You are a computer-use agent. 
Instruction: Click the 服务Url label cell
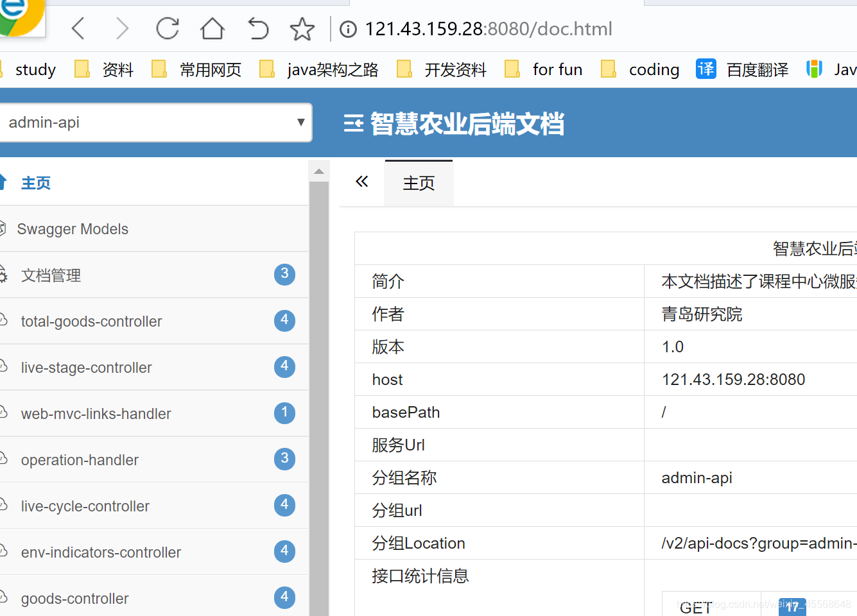[499, 445]
